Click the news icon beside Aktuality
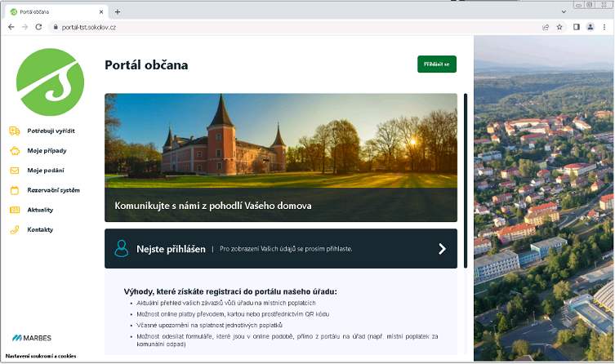This screenshot has width=615, height=364. pos(14,210)
